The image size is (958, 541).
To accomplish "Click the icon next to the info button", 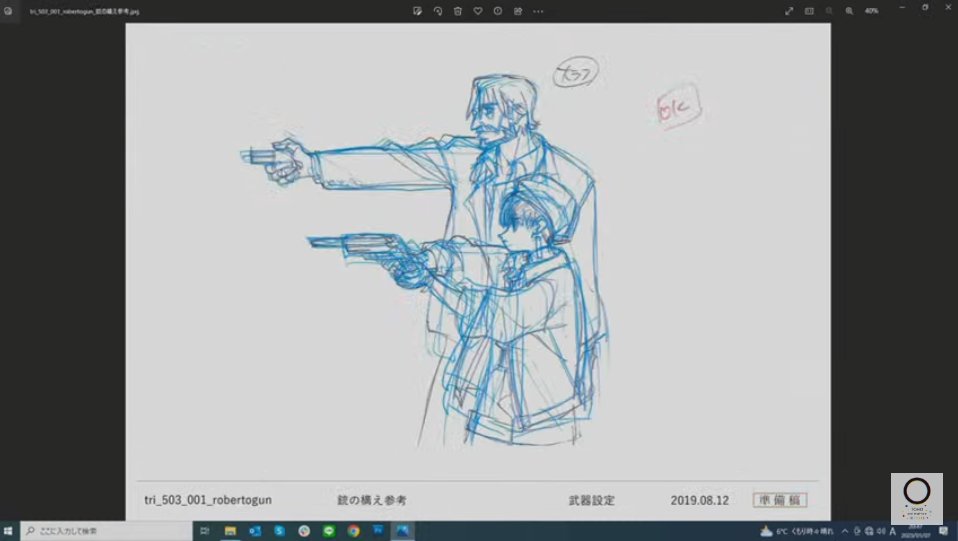I will pyautogui.click(x=518, y=11).
